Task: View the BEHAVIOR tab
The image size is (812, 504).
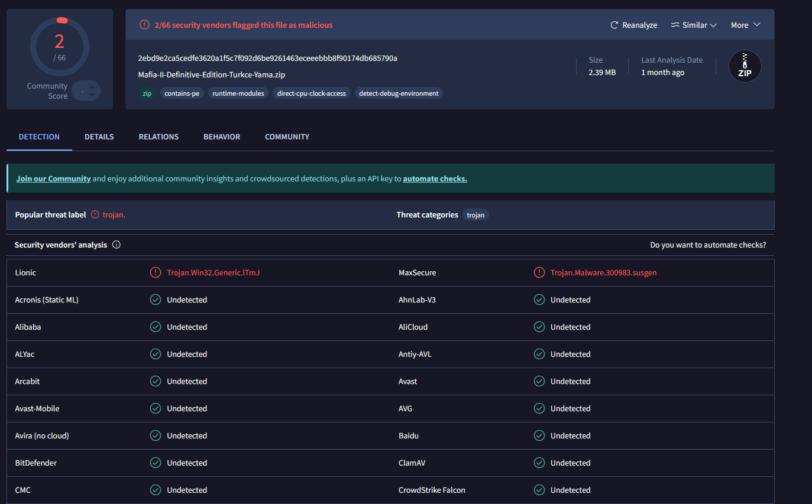Action: (x=222, y=136)
